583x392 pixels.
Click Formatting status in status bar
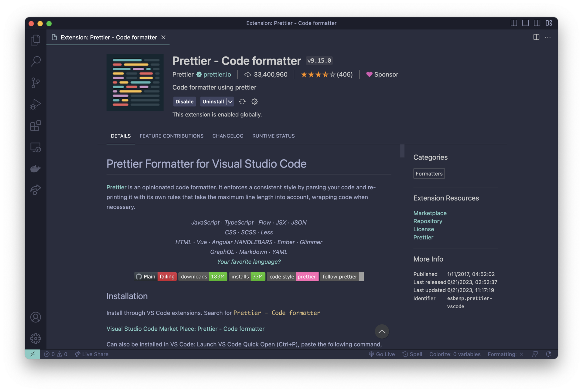(506, 354)
